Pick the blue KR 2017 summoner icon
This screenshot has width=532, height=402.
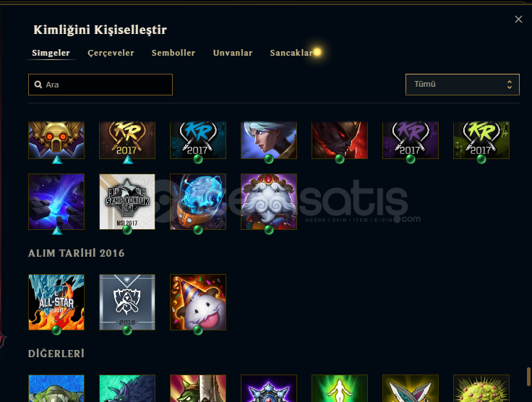tap(198, 140)
